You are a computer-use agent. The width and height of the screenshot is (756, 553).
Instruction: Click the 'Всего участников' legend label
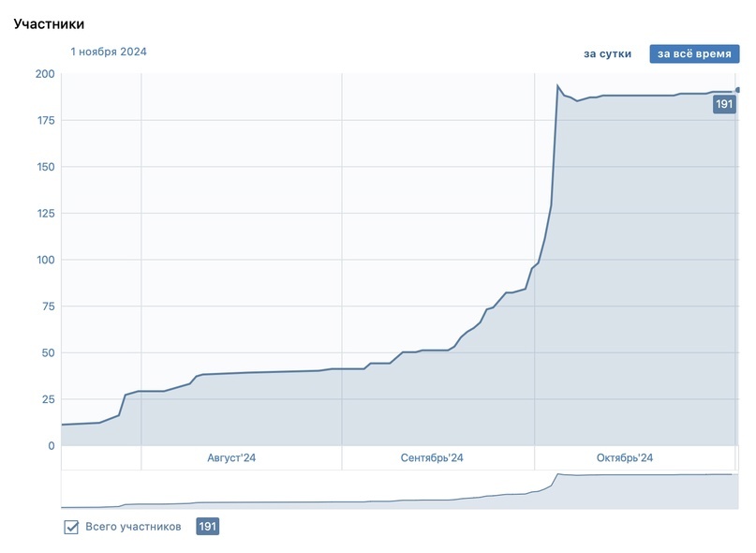(x=133, y=527)
